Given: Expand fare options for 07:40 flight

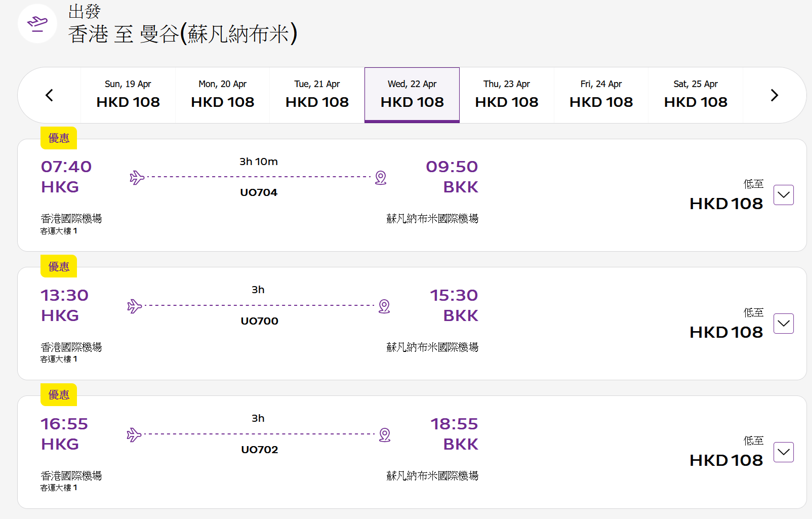Looking at the screenshot, I should point(783,195).
